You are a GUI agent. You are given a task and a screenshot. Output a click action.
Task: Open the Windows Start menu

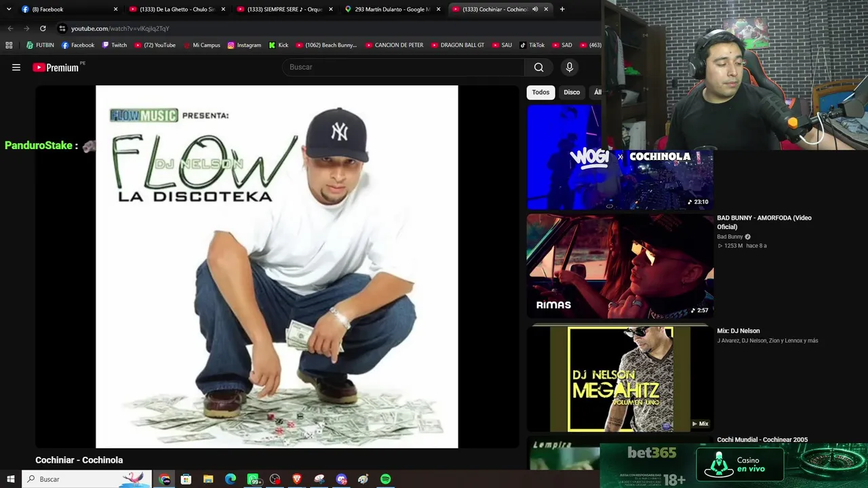click(10, 479)
